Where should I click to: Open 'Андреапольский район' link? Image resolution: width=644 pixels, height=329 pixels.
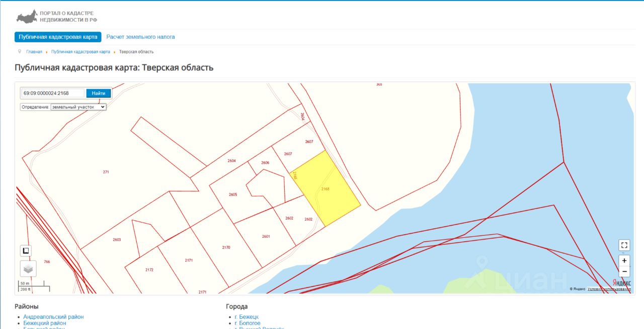tap(53, 317)
